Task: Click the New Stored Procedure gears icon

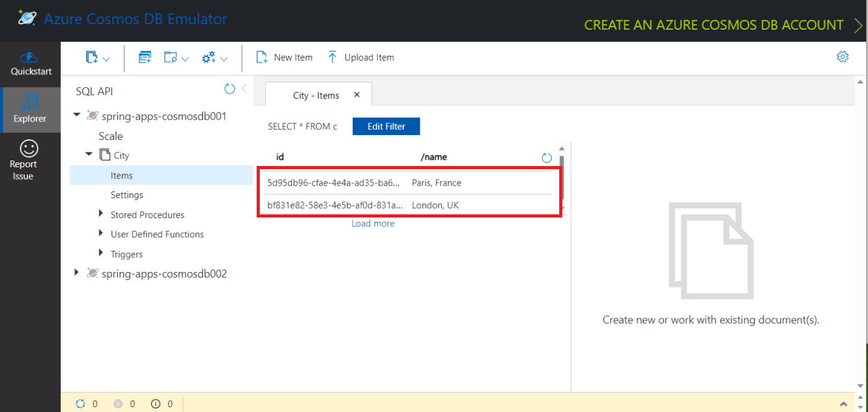Action: point(208,58)
